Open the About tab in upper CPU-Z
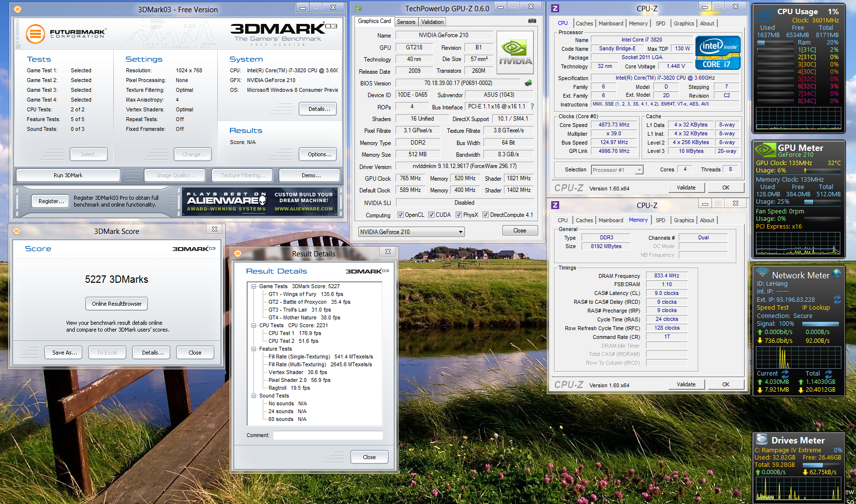Image resolution: width=856 pixels, height=504 pixels. (707, 23)
